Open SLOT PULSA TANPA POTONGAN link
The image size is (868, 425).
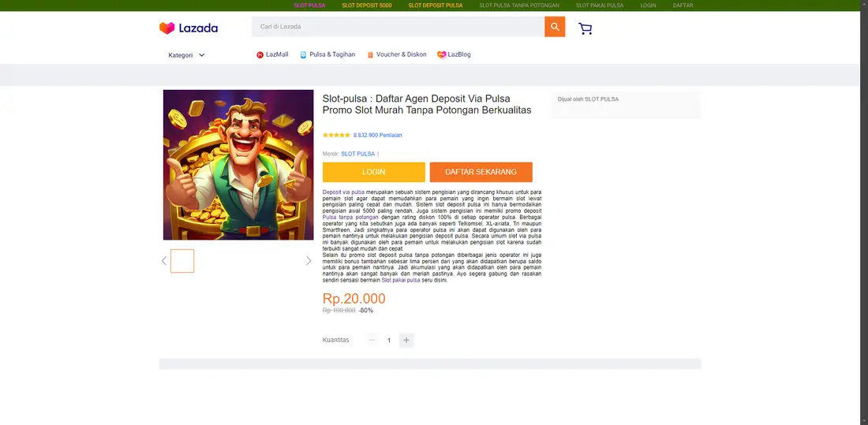[519, 6]
